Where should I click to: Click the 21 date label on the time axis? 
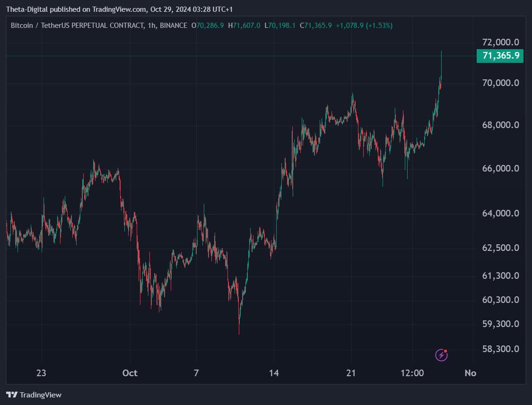(351, 373)
